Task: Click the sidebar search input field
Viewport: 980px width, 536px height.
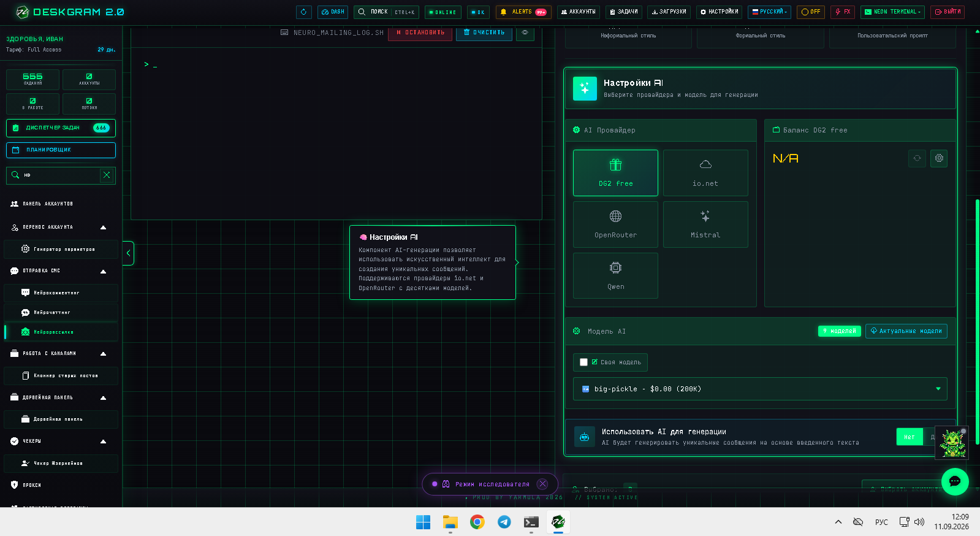Action: coord(59,175)
